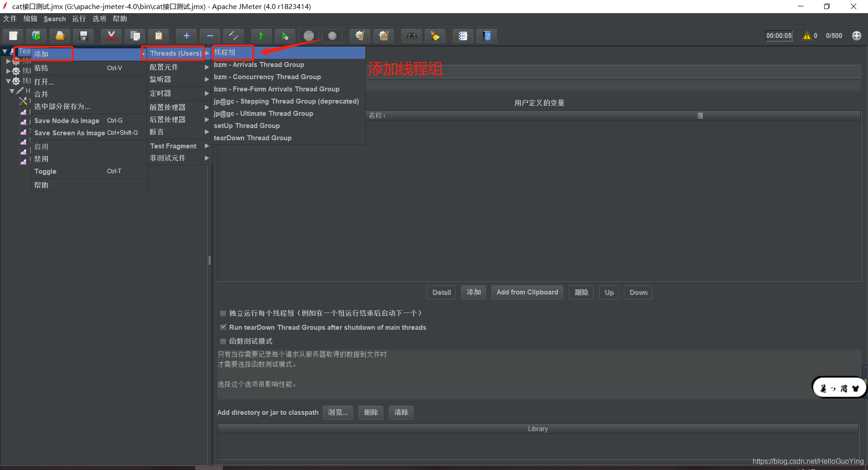
Task: Choose bzm - Concurrency Thread Group
Action: click(x=288, y=77)
